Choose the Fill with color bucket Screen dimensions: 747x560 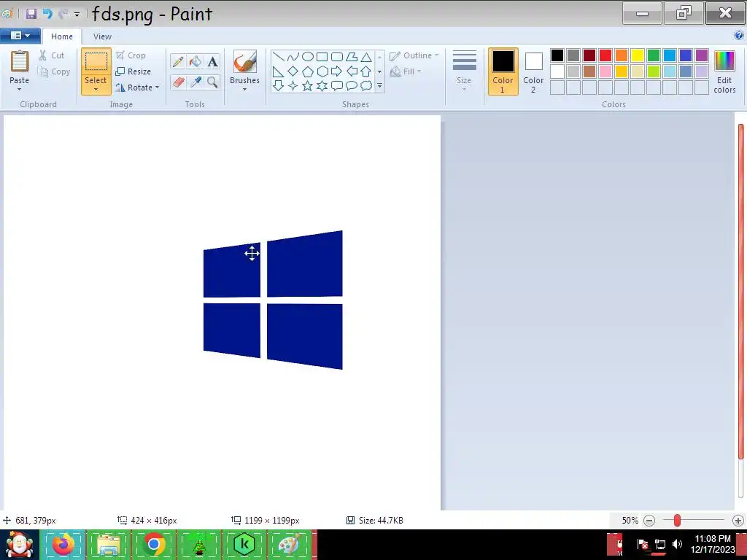[x=196, y=61]
